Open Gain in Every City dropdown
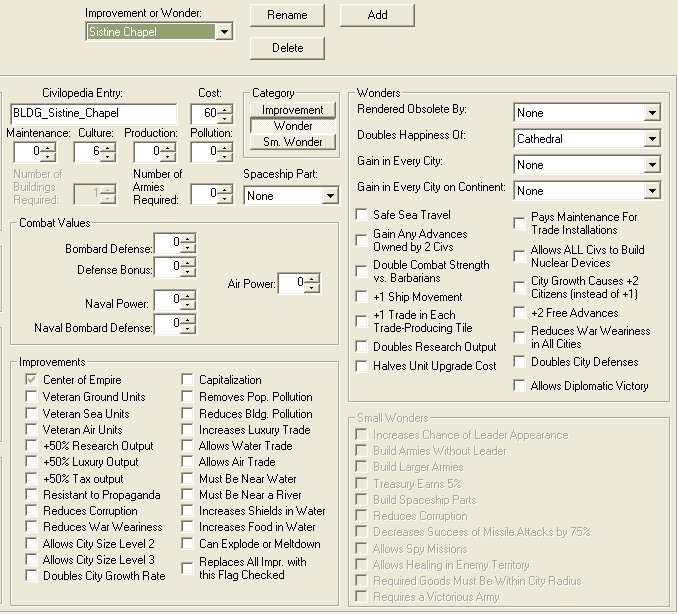Viewport: 678px width, 614px height. [652, 164]
